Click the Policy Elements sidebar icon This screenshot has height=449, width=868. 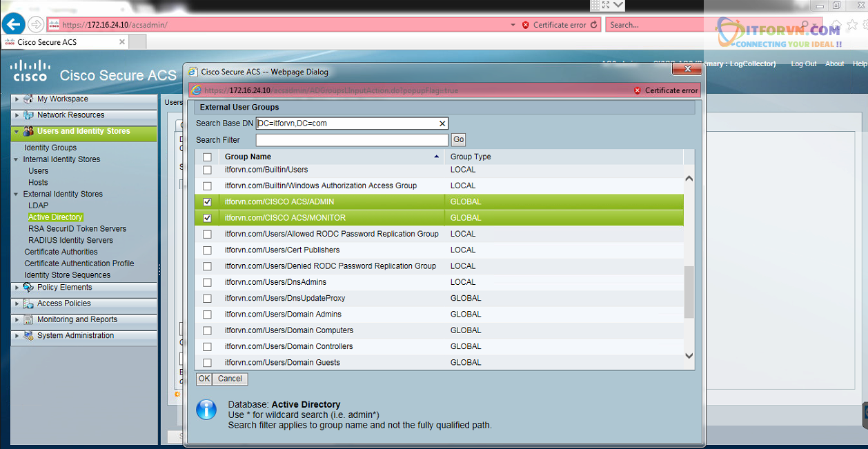(x=28, y=288)
